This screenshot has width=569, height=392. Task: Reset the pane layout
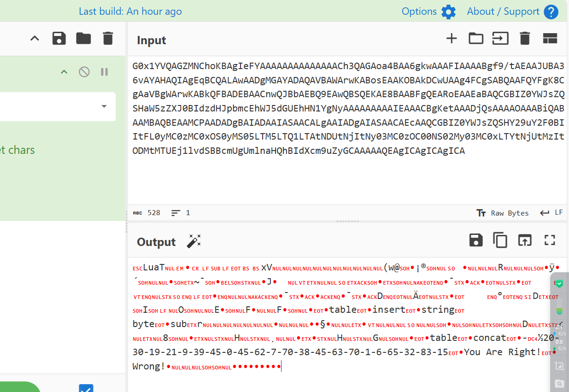click(x=550, y=39)
